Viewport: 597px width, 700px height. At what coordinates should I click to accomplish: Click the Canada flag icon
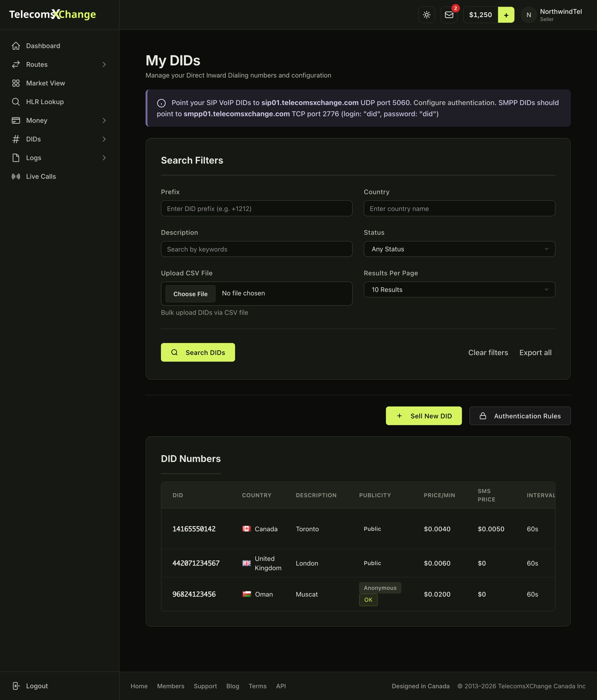(246, 529)
